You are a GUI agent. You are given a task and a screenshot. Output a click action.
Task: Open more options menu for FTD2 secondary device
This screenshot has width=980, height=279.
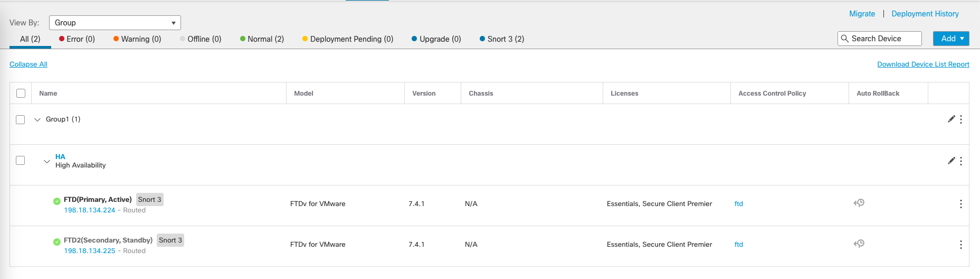point(961,245)
